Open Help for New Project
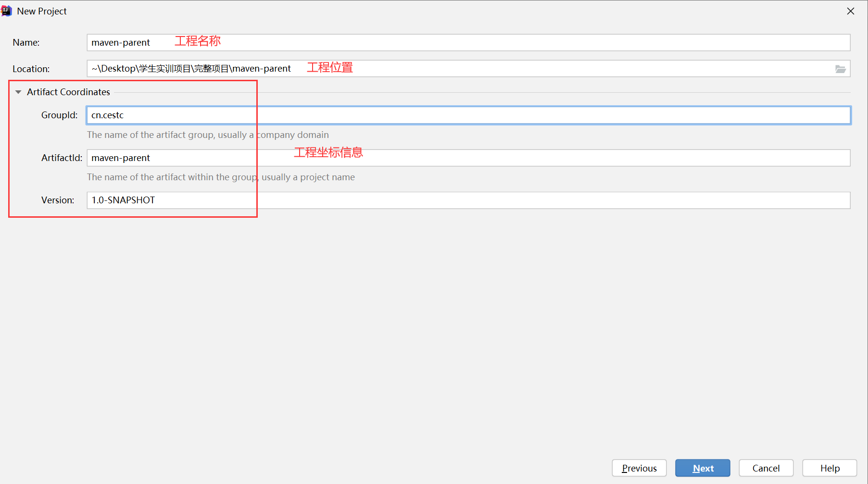This screenshot has height=484, width=868. click(x=830, y=468)
